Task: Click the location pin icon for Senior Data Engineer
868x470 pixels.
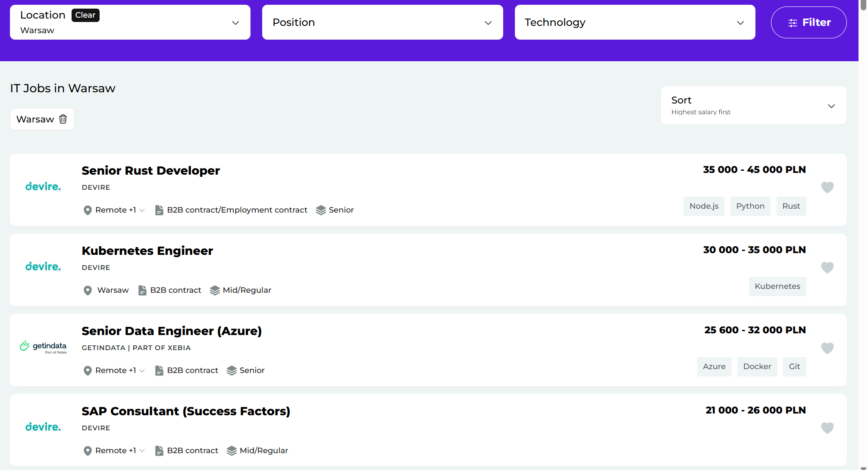Action: pyautogui.click(x=88, y=370)
